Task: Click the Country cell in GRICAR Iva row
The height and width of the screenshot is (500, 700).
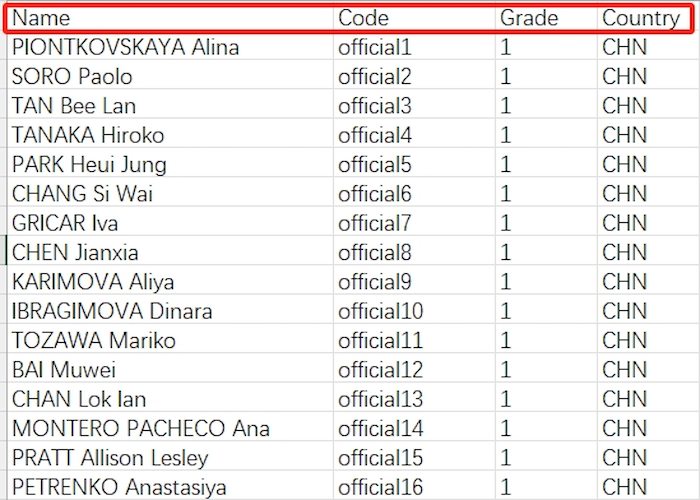Action: [645, 223]
